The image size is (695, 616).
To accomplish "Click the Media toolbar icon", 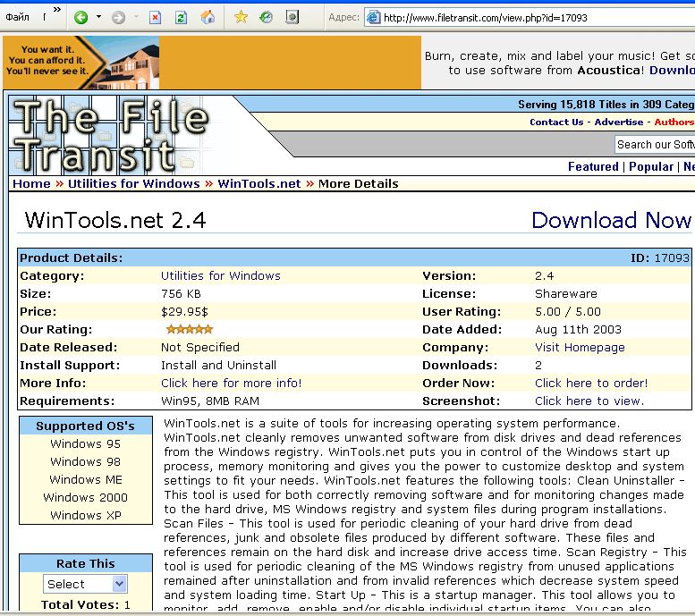I will [292, 17].
